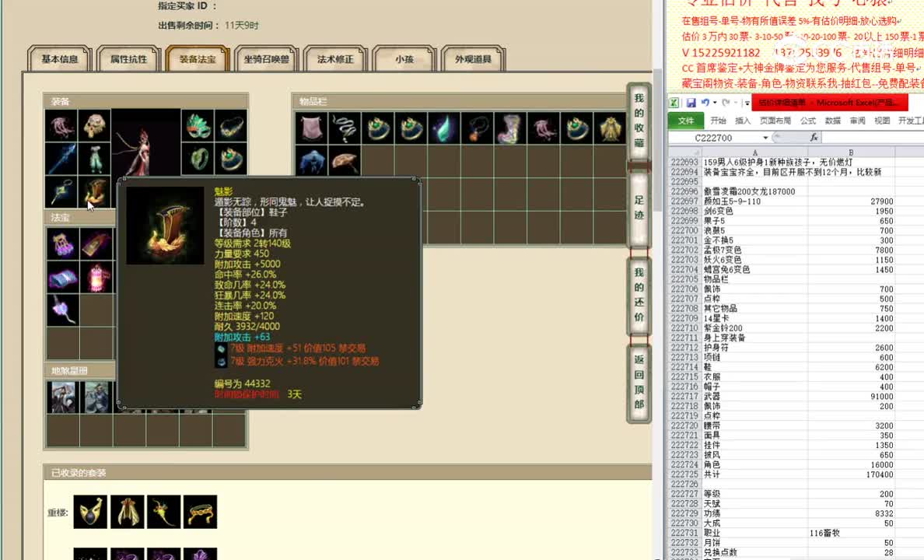Switch to the 法术修正 tab
924x560 pixels.
tap(335, 59)
